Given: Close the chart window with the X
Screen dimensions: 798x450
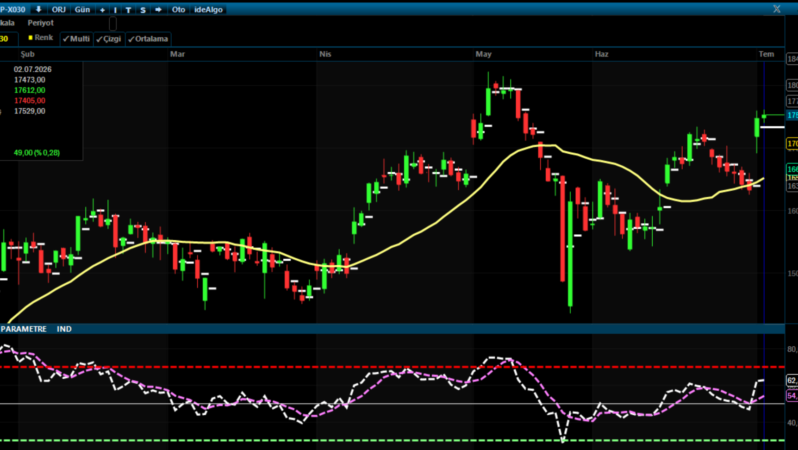Looking at the screenshot, I should click(777, 9).
